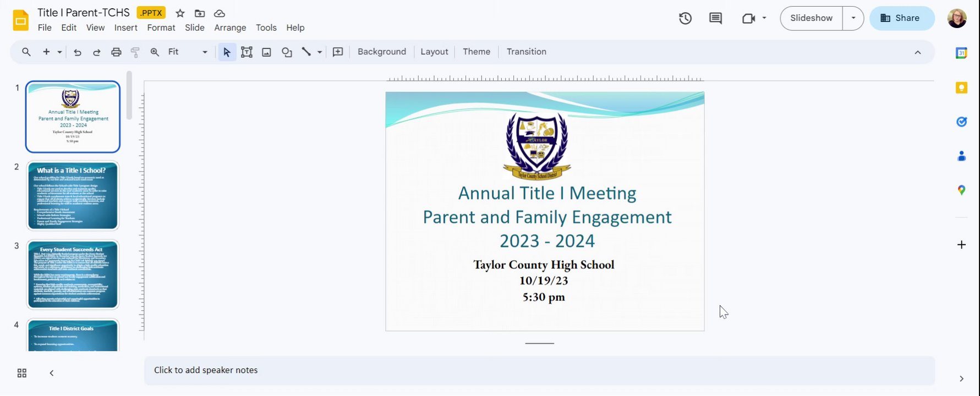The image size is (980, 396).
Task: Open Google Maps side panel
Action: point(961,190)
